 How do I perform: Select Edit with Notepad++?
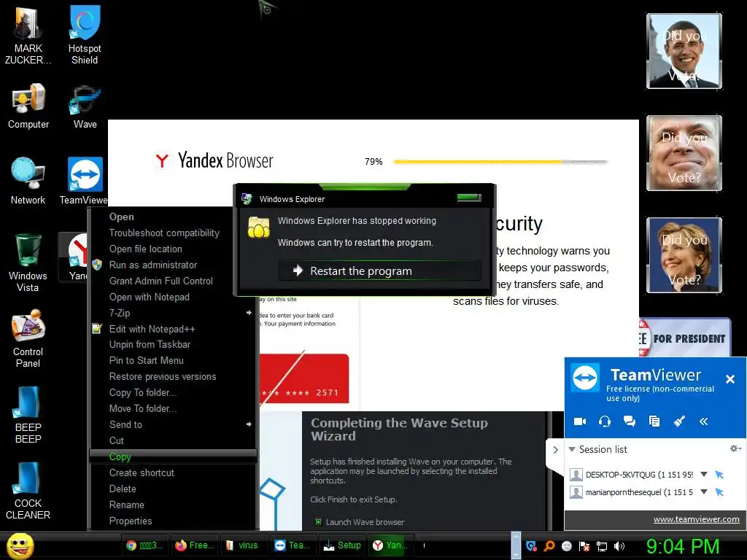coord(174,329)
